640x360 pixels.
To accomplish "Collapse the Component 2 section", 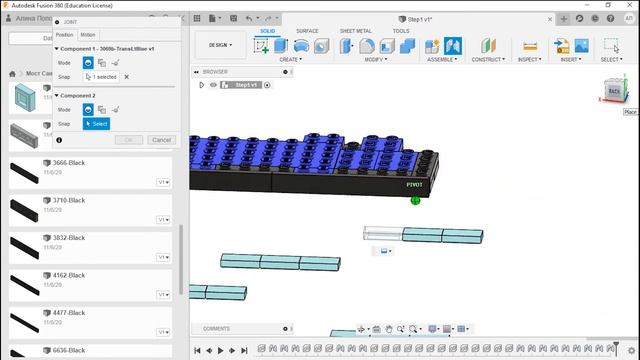I will coord(57,96).
